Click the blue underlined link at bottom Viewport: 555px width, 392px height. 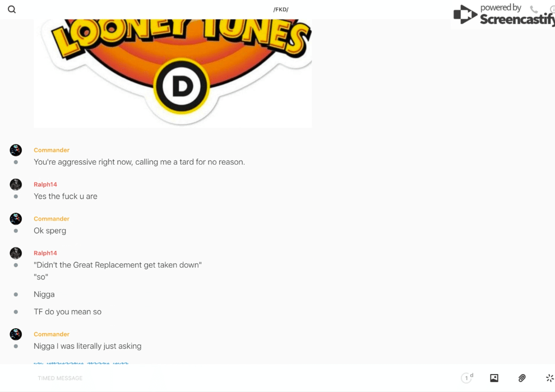tap(81, 363)
